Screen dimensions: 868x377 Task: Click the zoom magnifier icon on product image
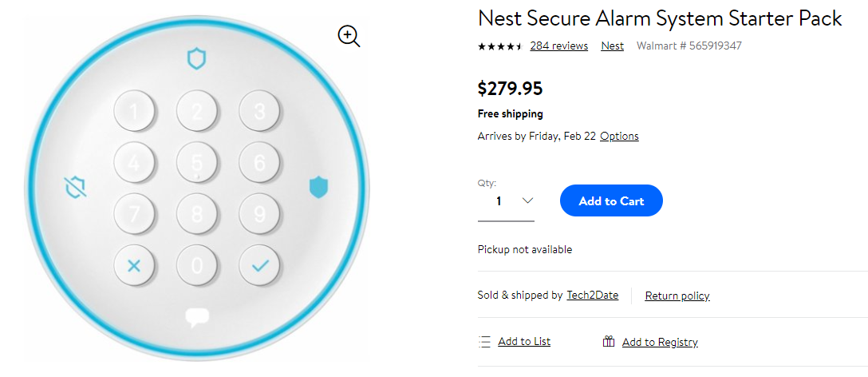[349, 36]
